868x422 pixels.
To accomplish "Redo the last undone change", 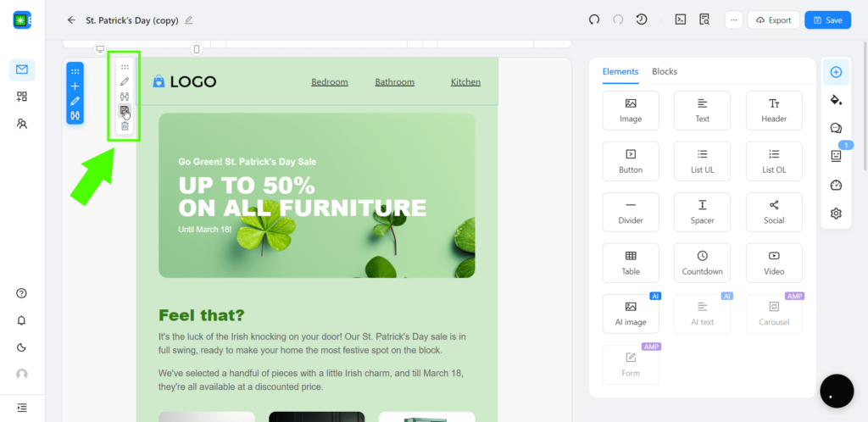I will [618, 19].
